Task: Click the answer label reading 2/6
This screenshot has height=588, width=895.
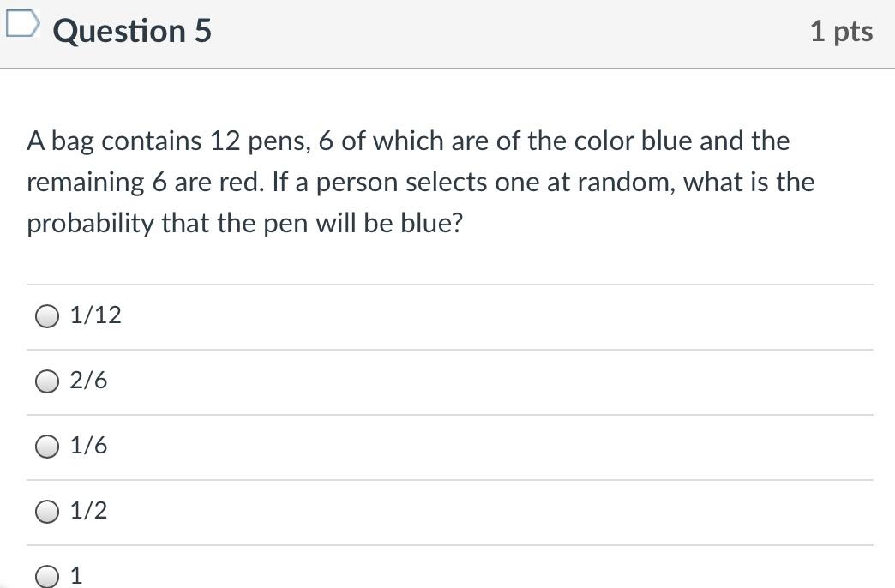Action: (89, 381)
